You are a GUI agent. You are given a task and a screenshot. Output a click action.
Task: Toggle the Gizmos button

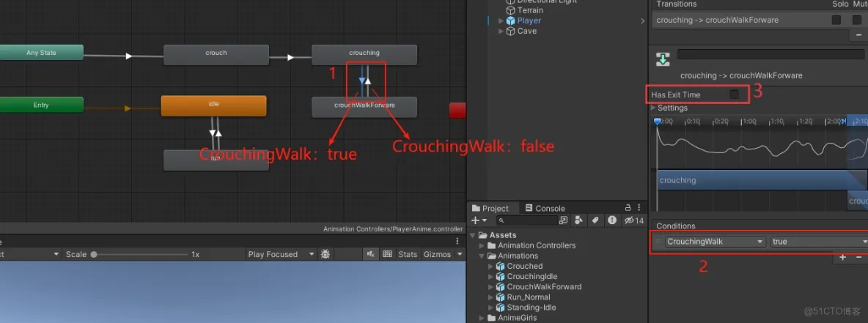438,254
